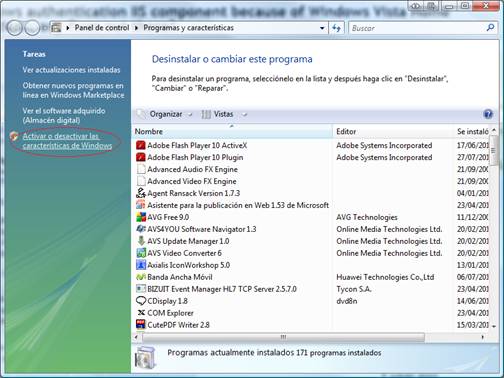Click the Axialis IconWorkshop icon

click(x=141, y=265)
